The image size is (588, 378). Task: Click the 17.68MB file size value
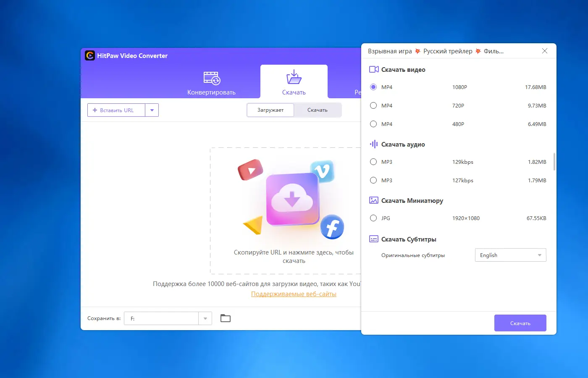pyautogui.click(x=535, y=87)
